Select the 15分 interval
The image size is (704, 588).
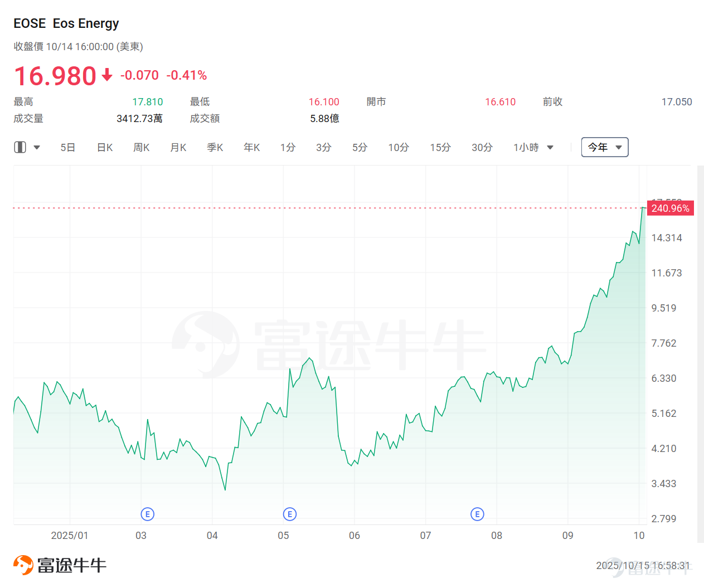coord(440,148)
